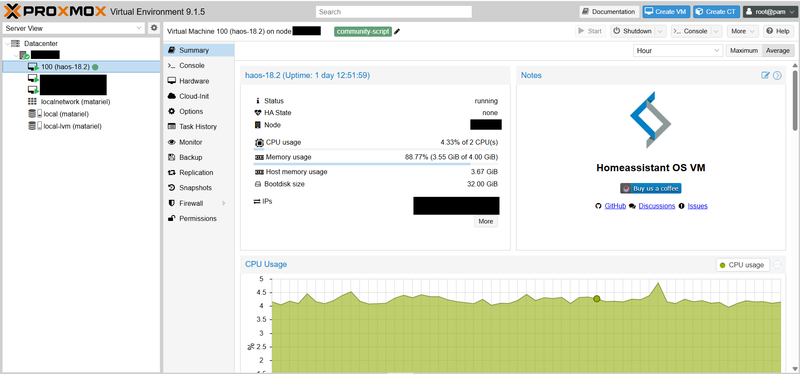The width and height of the screenshot is (800, 374).
Task: Click the Issues exclamation icon
Action: click(x=682, y=206)
